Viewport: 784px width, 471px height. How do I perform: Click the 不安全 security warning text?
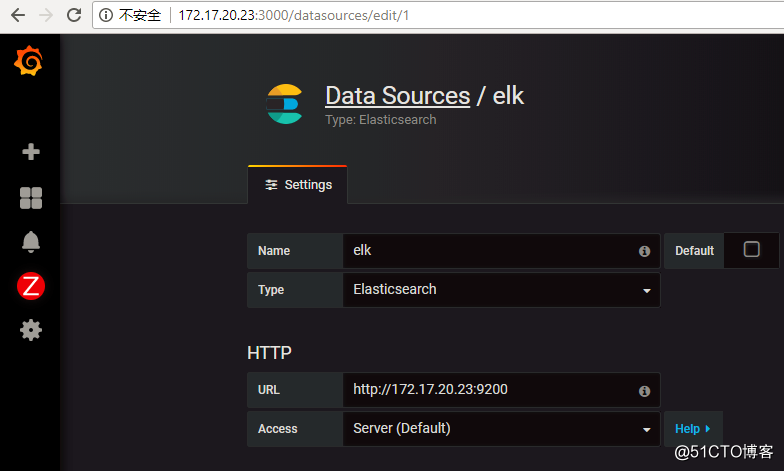point(140,15)
